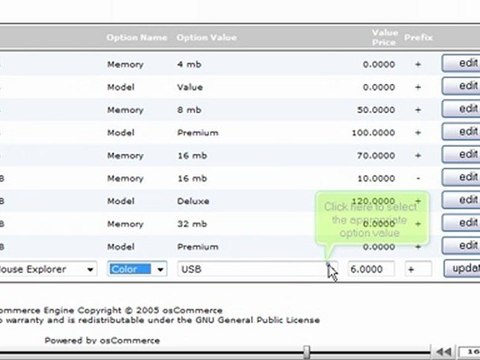The image size is (480, 360).
Task: Click edit for Memory 16 mb 70.0000 row
Action: point(461,154)
